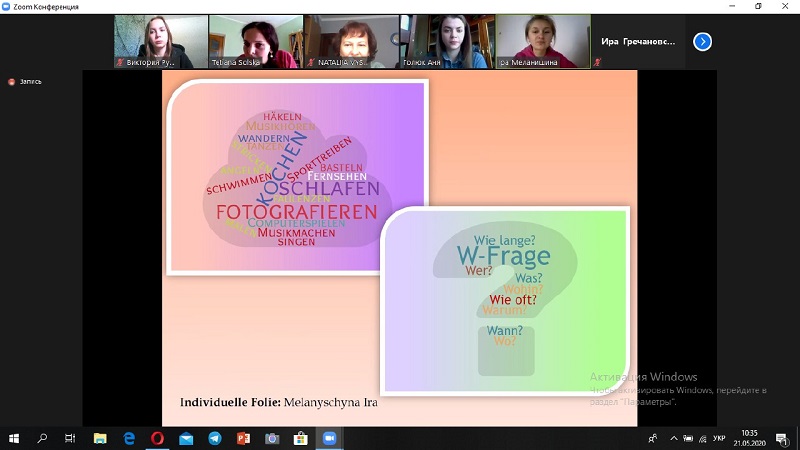Show next participants with blue arrow button
The width and height of the screenshot is (800, 450).
click(702, 41)
